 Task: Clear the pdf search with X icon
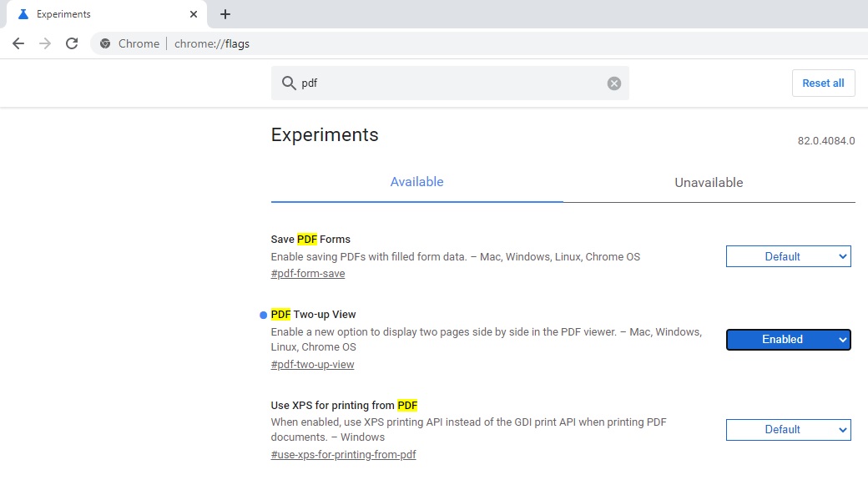click(614, 83)
